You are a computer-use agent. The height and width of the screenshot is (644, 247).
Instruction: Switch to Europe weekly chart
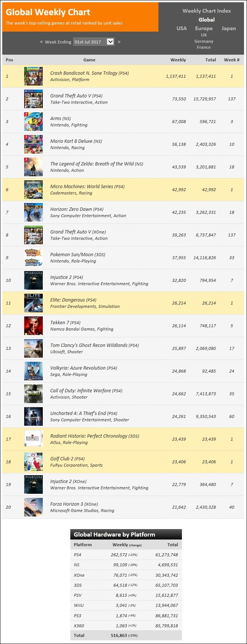pyautogui.click(x=204, y=28)
